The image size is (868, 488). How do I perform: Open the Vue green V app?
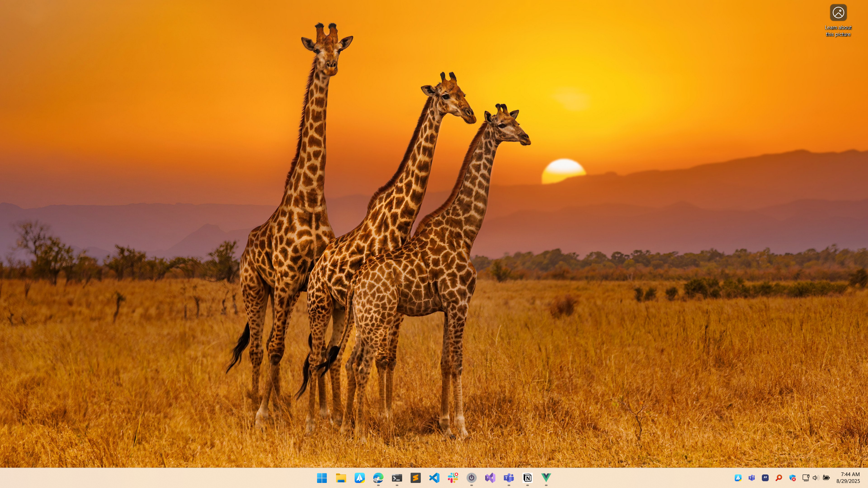tap(546, 478)
